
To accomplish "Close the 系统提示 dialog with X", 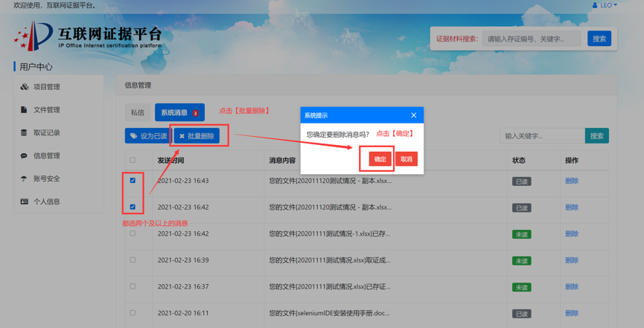I will pyautogui.click(x=414, y=115).
